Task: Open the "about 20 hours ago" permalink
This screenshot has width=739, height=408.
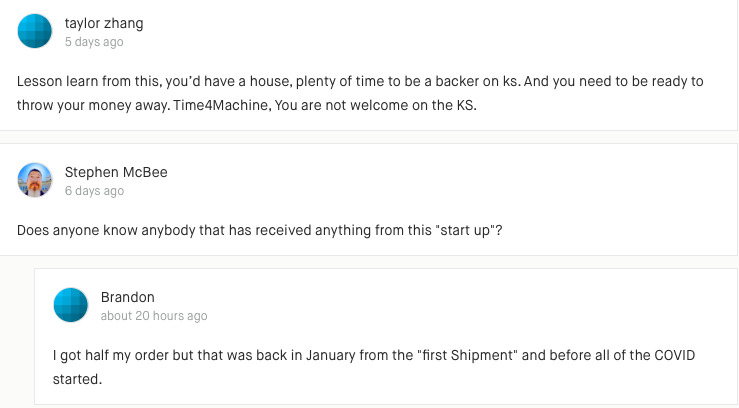Action: tap(154, 316)
